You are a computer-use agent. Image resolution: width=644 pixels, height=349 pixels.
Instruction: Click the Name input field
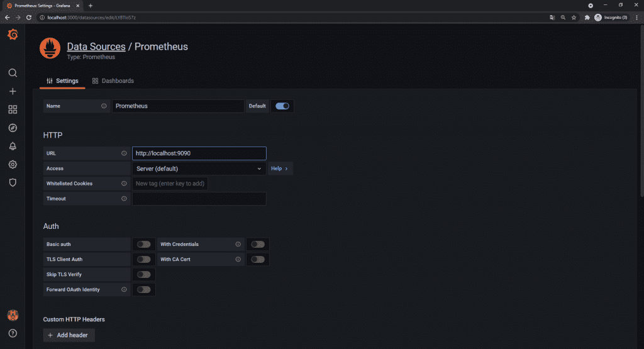pyautogui.click(x=178, y=106)
